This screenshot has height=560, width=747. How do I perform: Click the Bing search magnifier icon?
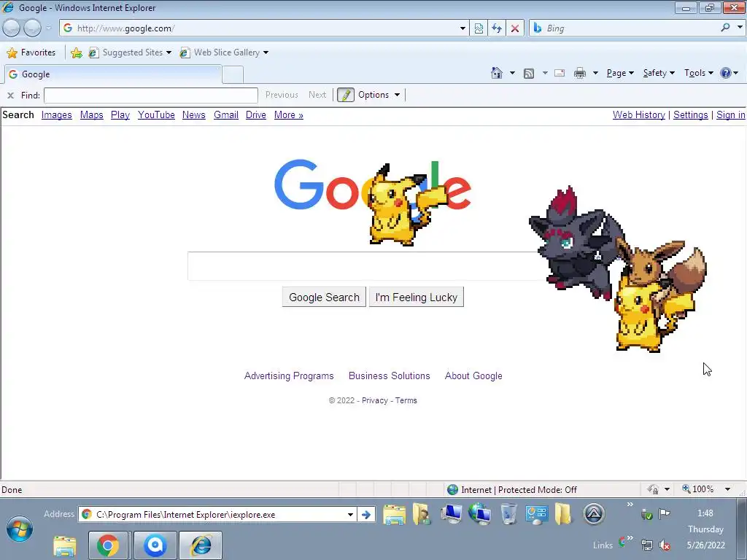click(726, 28)
